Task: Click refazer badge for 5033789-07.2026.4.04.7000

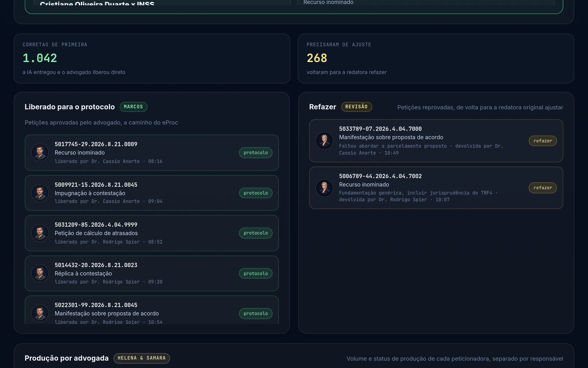Action: click(543, 141)
